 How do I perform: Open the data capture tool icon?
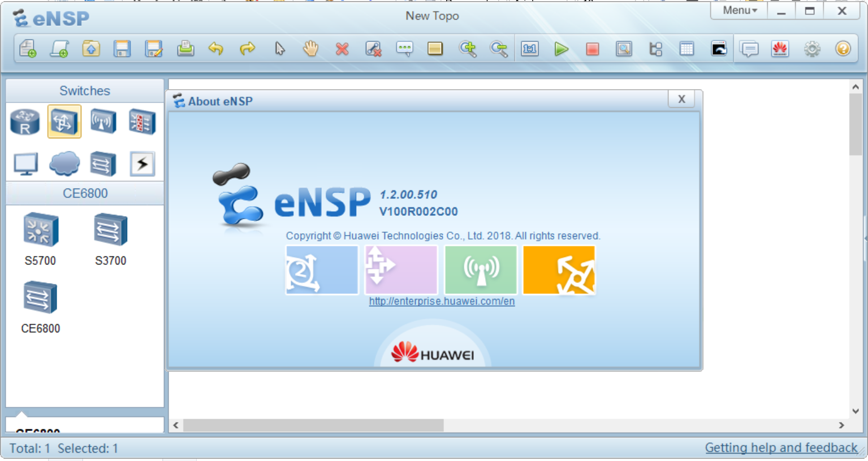click(x=624, y=49)
